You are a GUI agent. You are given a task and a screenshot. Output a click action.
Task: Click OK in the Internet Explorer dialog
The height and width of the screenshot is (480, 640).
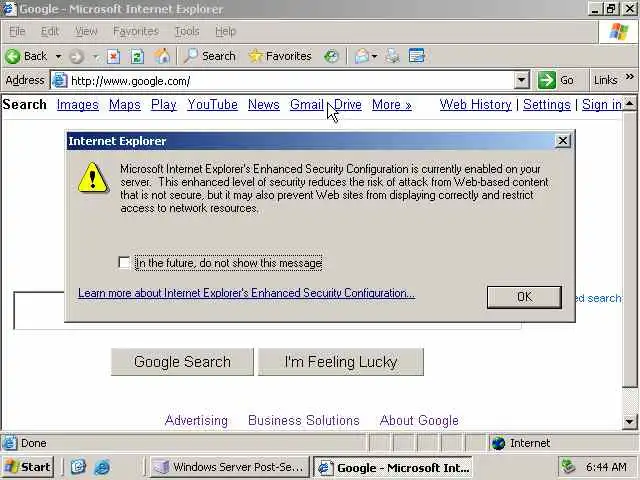point(524,297)
